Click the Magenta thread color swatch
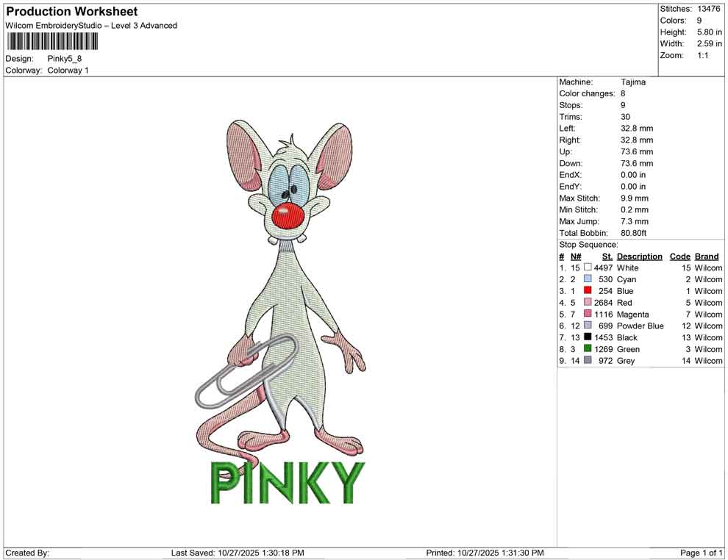 coord(588,314)
